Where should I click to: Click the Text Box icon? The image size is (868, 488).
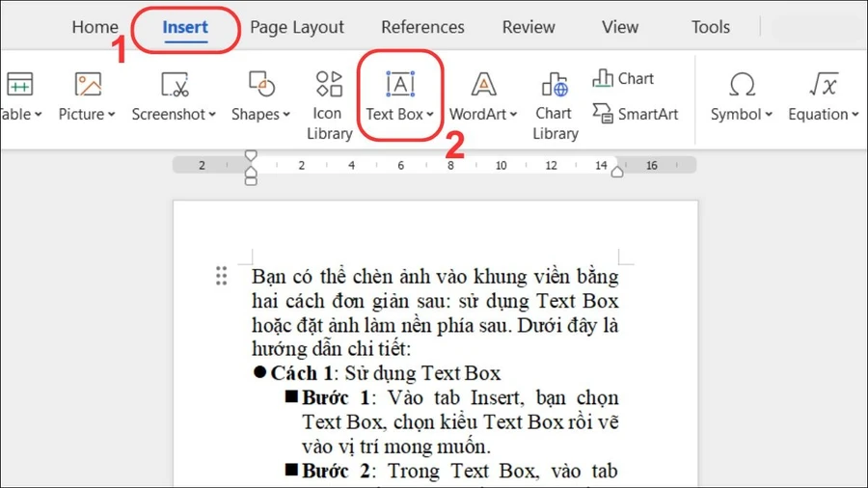400,84
